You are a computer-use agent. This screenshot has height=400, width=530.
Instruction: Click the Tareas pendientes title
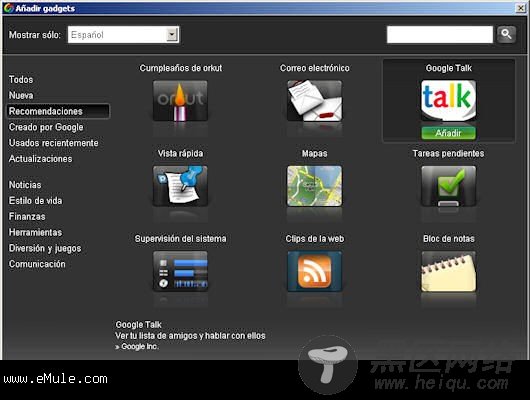[x=449, y=154]
